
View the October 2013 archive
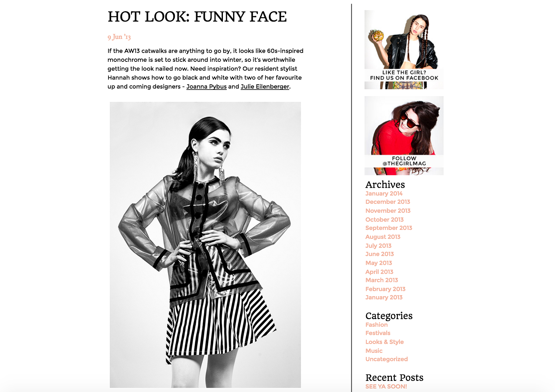tap(384, 220)
